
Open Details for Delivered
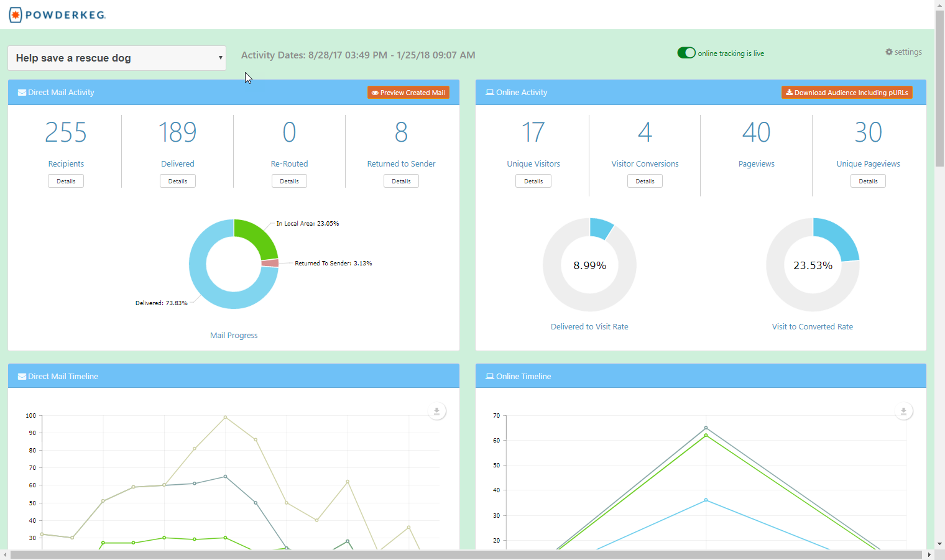pos(178,181)
